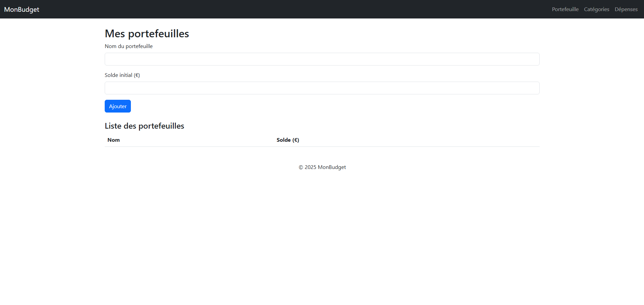Open the Portefeuille navigation link

point(565,9)
